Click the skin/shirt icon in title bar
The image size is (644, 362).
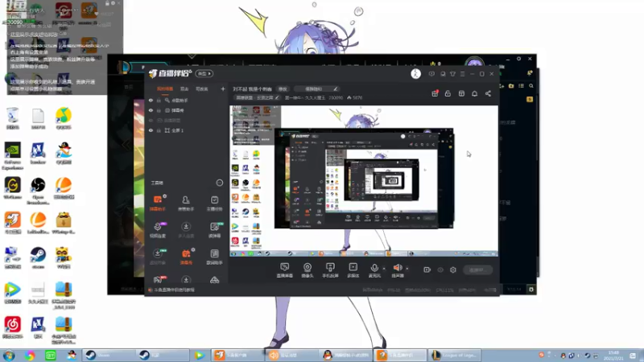(x=452, y=74)
